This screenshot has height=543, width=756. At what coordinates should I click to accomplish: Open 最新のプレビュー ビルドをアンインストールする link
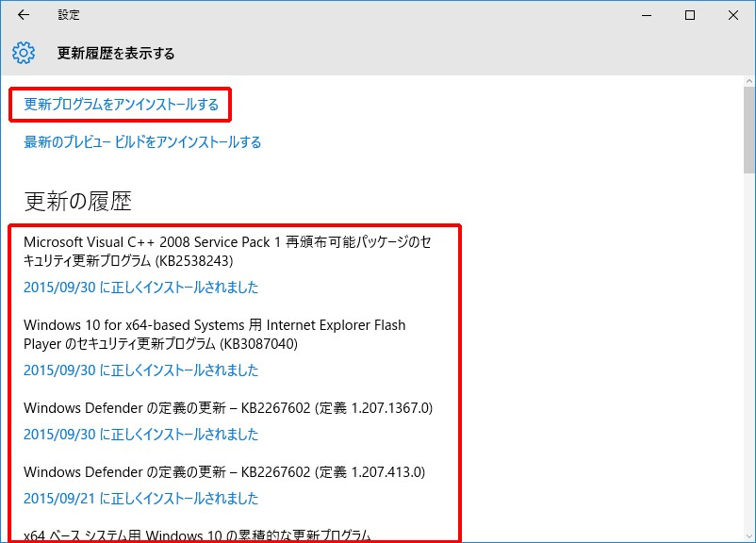142,141
